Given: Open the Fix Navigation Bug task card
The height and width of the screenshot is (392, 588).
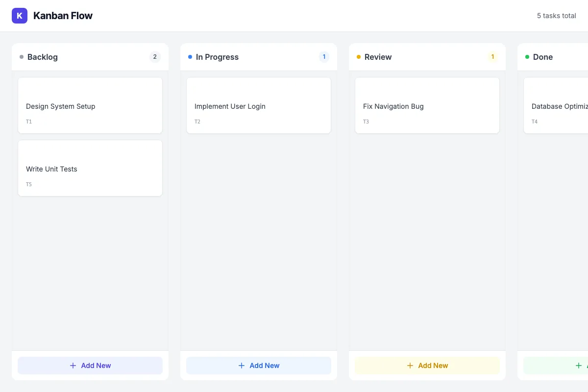Looking at the screenshot, I should click(427, 105).
